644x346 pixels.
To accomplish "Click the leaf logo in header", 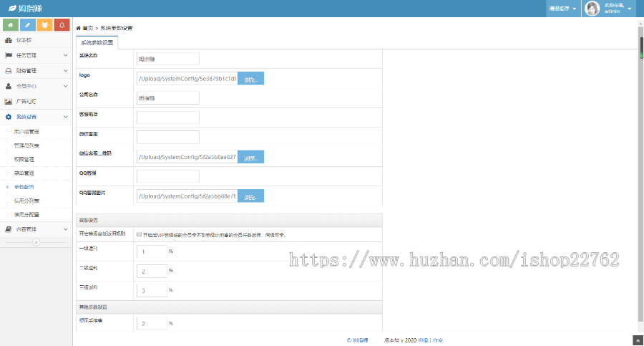I will 12,9.
